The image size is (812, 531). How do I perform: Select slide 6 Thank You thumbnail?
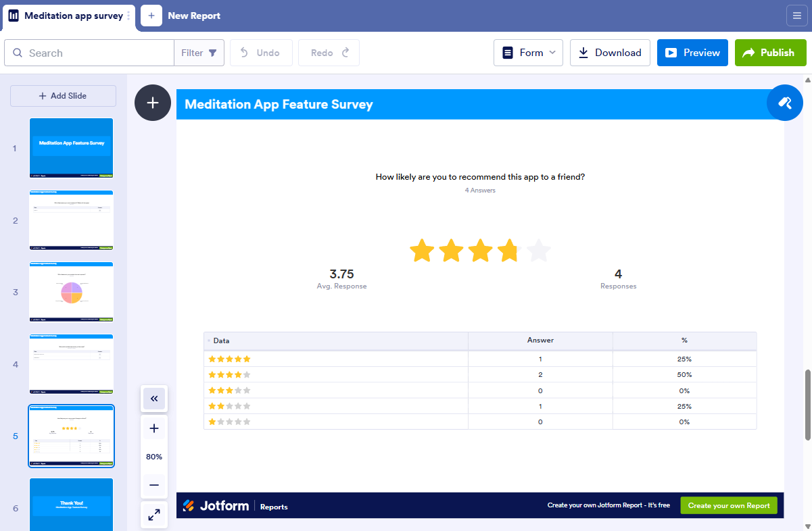click(x=72, y=505)
